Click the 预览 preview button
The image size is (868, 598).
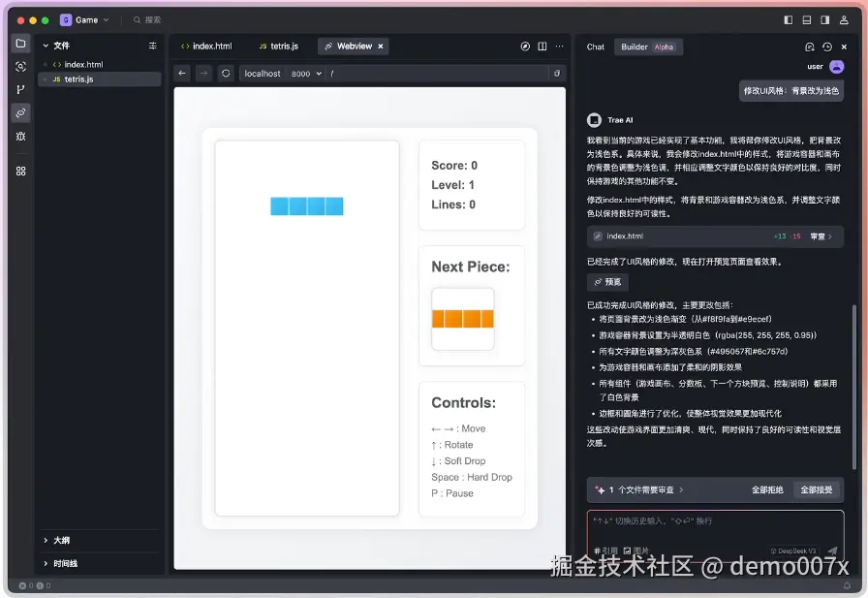click(x=607, y=282)
